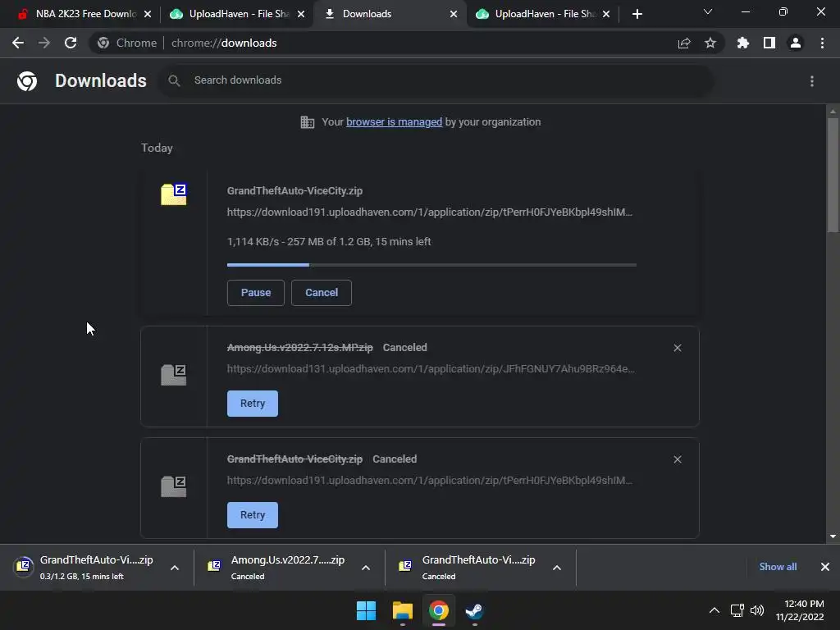Remove canceled GrandTheftAuto-ViceCity entry from list
Screen dimensions: 840x630
coord(678,459)
